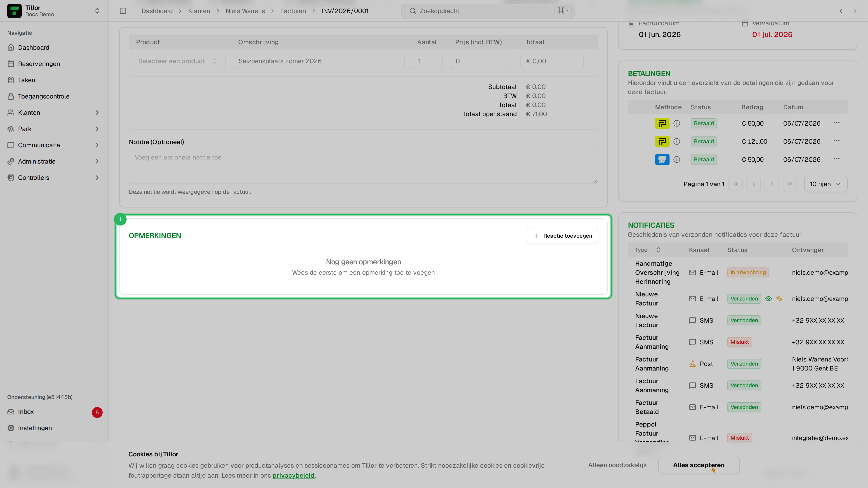The width and height of the screenshot is (868, 488).
Task: Click Alles accepteren cookie button
Action: click(x=698, y=465)
